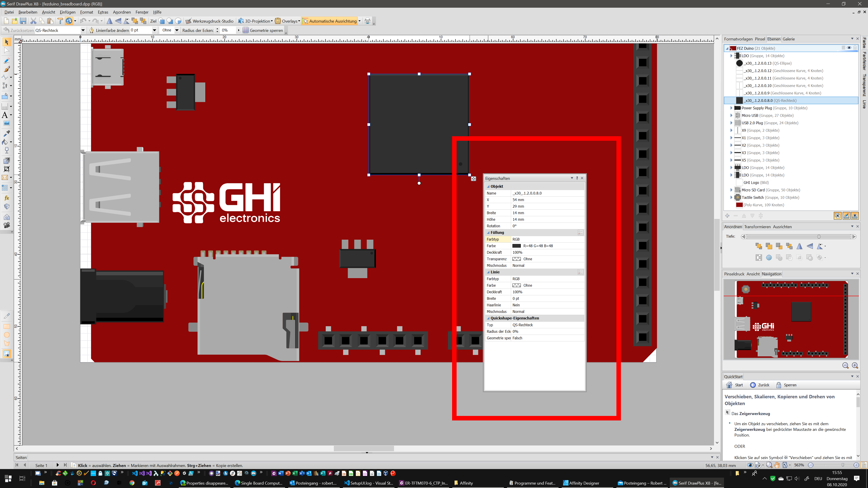Toggle Auto-Select Layer button in Ebenen panel
The height and width of the screenshot is (488, 868).
[x=838, y=216]
